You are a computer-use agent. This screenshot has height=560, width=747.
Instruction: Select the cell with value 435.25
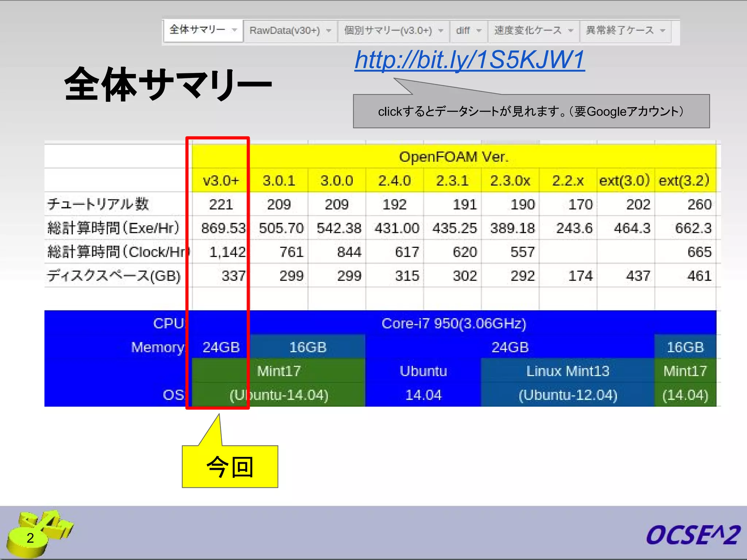point(452,228)
